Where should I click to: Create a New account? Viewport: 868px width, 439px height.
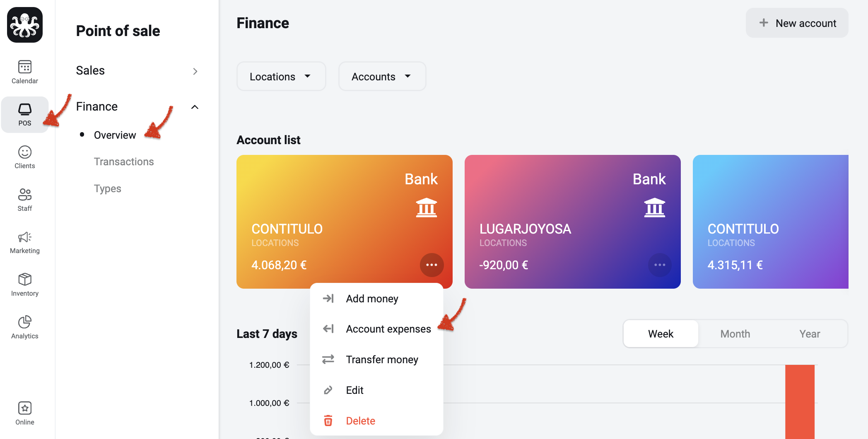pos(797,23)
